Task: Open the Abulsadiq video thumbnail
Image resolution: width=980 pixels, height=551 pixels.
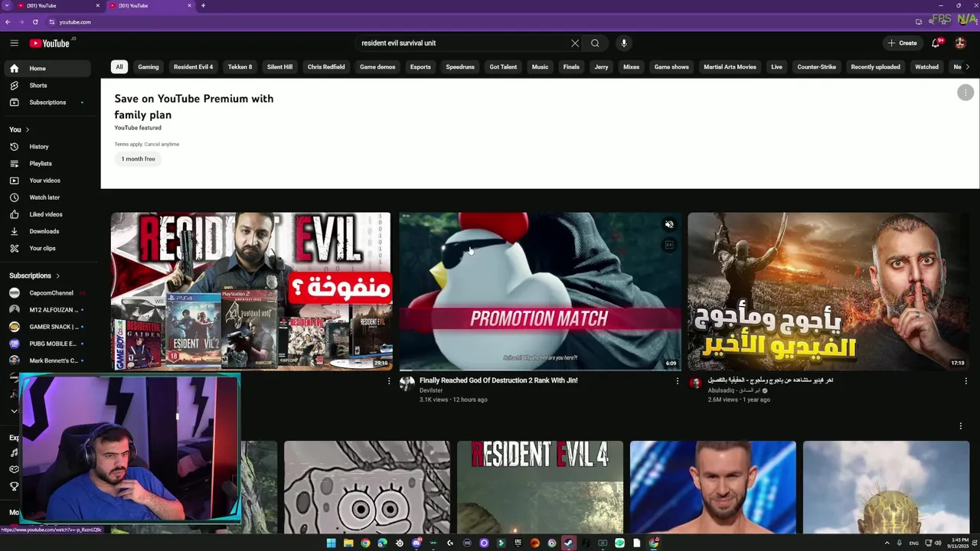Action: 828,292
